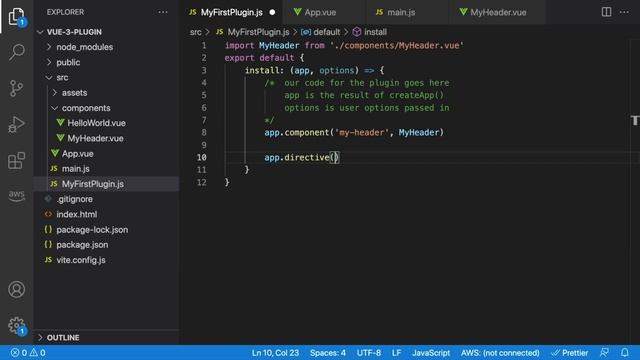Place cursor in app.directive() on line 10
This screenshot has width=640, height=360.
point(301,157)
